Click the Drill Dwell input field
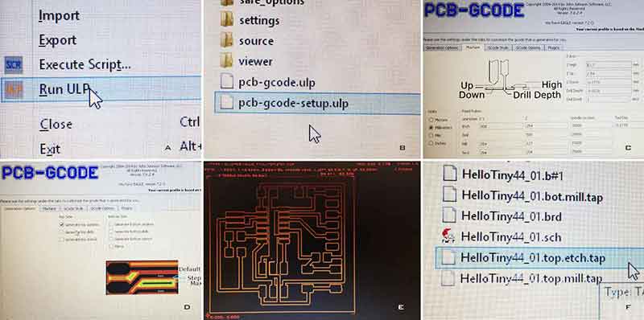 tap(609, 99)
